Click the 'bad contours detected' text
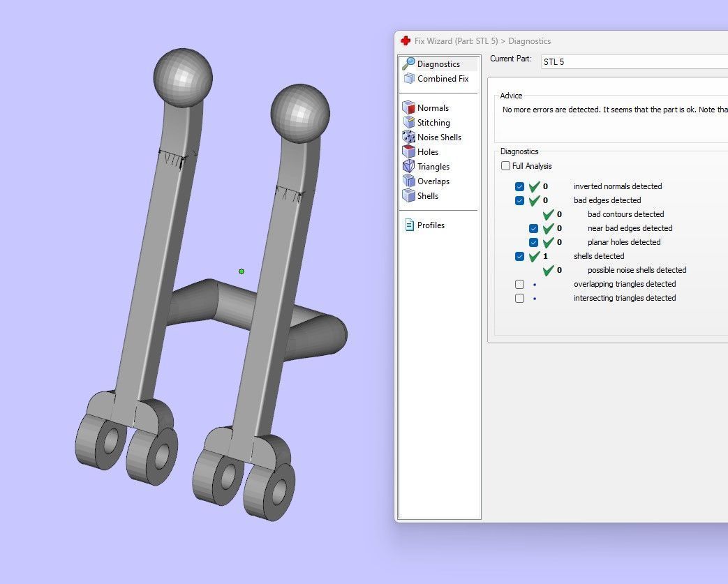The width and height of the screenshot is (728, 584). tap(625, 214)
